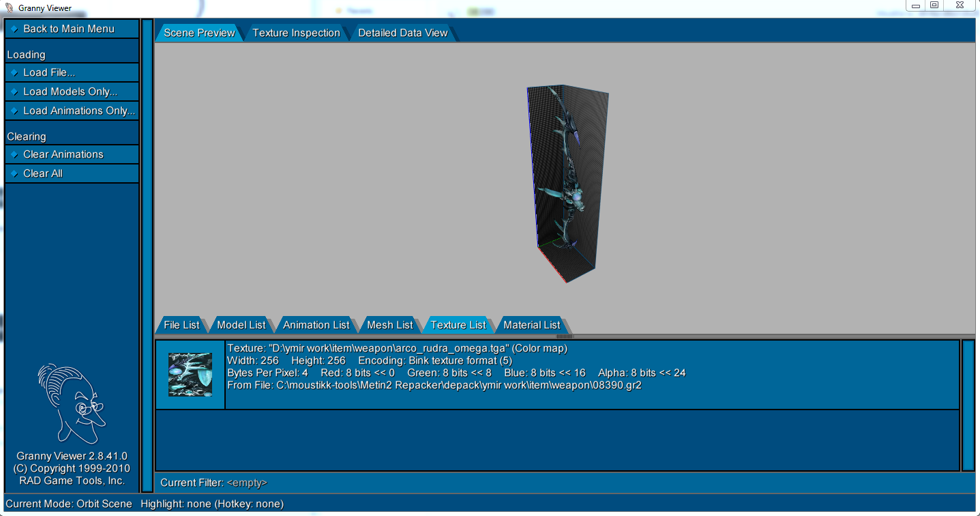This screenshot has width=980, height=516.
Task: Open the Texture Inspection tab
Action: click(296, 33)
